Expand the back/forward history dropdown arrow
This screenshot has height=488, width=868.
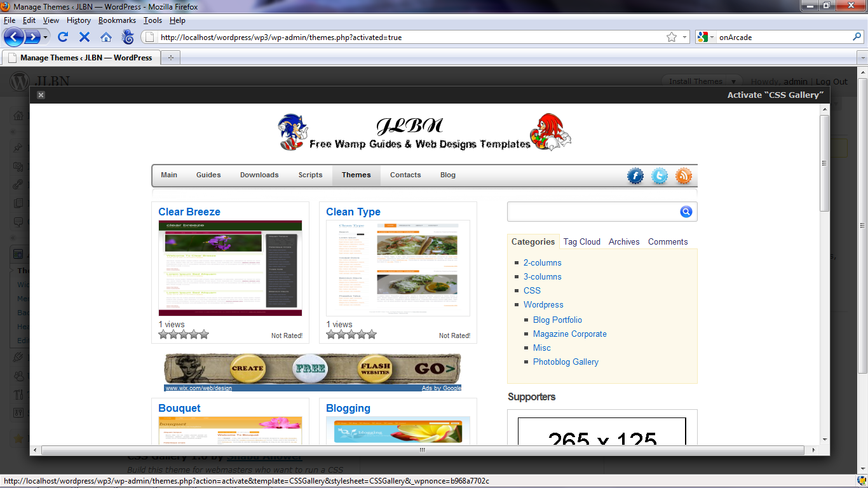[46, 37]
